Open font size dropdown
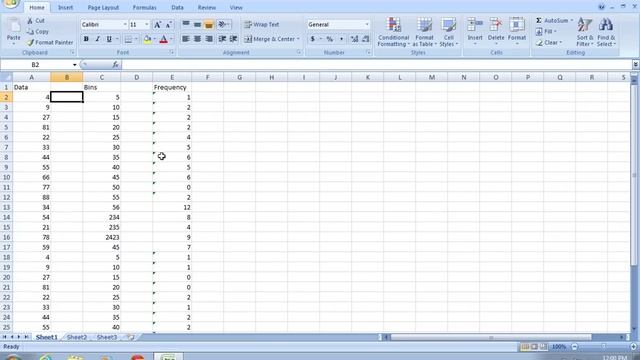Image resolution: width=640 pixels, height=360 pixels. [147, 24]
